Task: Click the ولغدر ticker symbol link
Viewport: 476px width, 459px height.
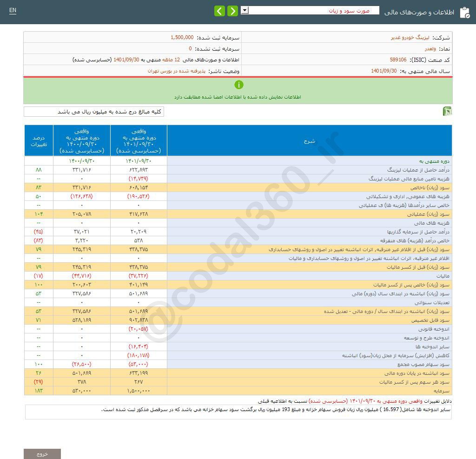Action: click(x=430, y=48)
